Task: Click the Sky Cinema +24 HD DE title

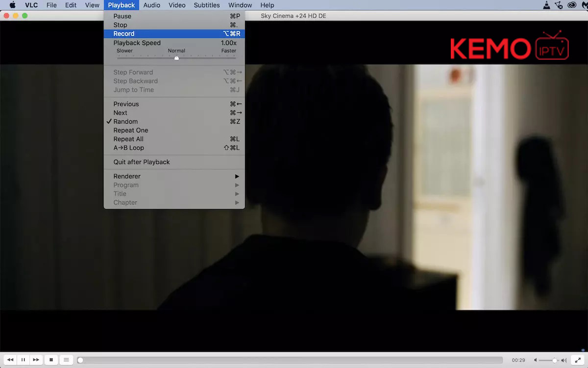Action: pyautogui.click(x=294, y=16)
